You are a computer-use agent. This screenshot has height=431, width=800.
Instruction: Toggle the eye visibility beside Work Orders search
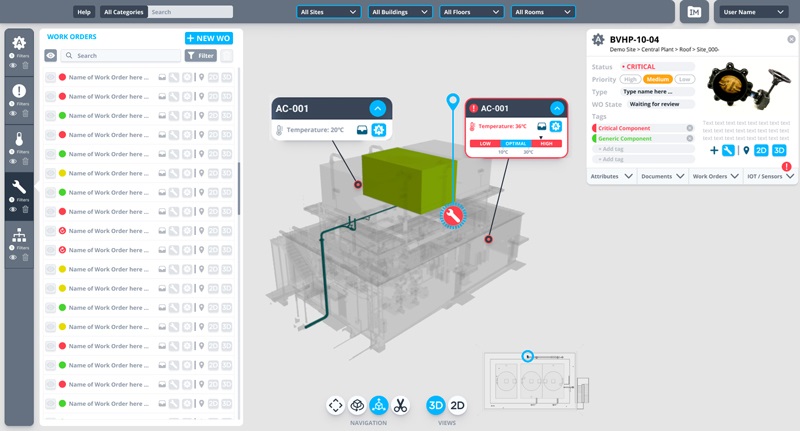pyautogui.click(x=50, y=56)
